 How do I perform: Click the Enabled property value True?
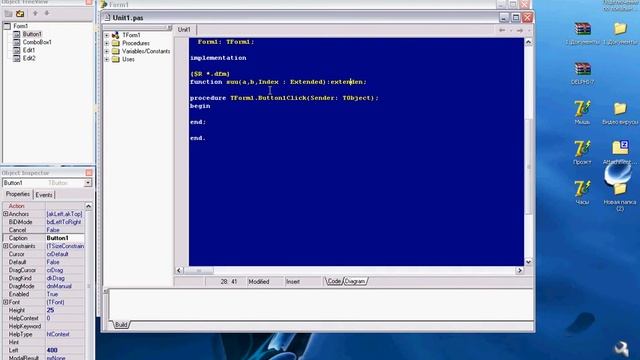pyautogui.click(x=64, y=294)
